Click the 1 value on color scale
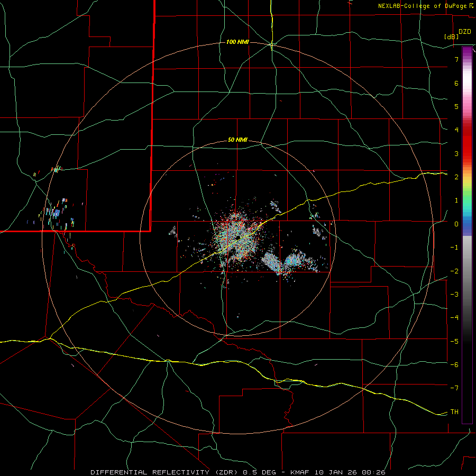The height and width of the screenshot is (476, 476). 456,200
